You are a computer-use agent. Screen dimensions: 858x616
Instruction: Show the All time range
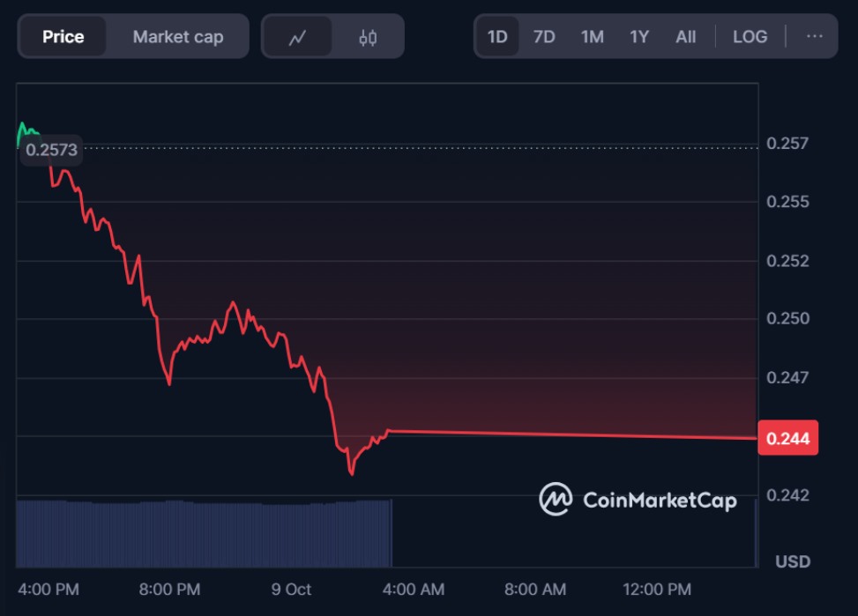click(685, 37)
